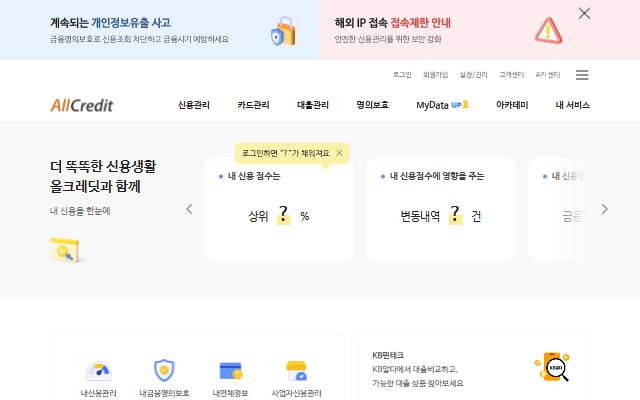Click the 내신용관리 label

(x=98, y=393)
